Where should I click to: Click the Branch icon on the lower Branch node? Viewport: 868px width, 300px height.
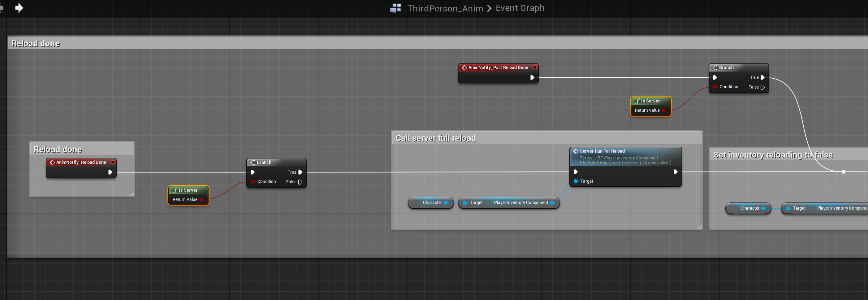253,163
